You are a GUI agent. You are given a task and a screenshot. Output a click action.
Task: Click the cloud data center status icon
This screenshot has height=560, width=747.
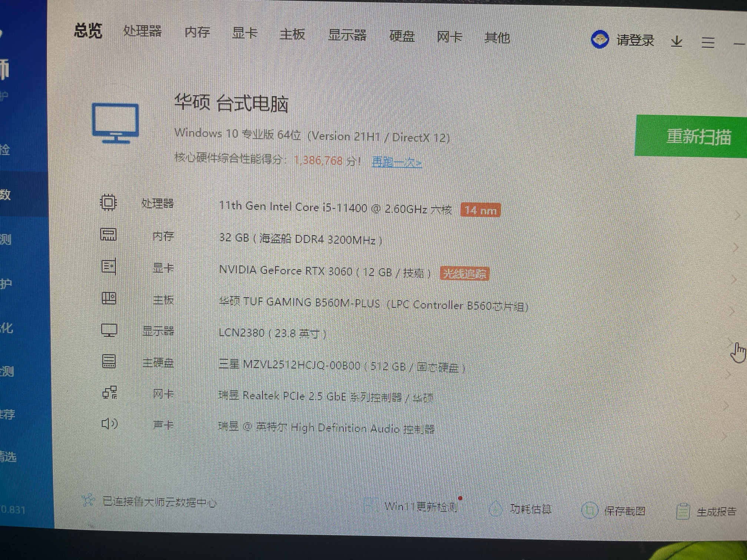(88, 501)
